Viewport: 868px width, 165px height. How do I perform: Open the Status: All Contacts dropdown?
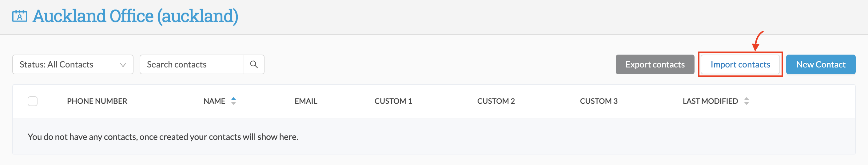pyautogui.click(x=73, y=64)
